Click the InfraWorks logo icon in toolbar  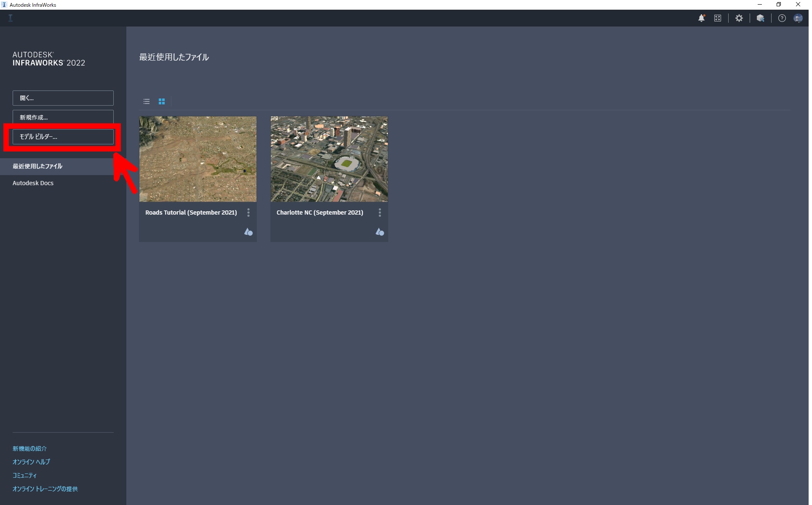[x=11, y=18]
